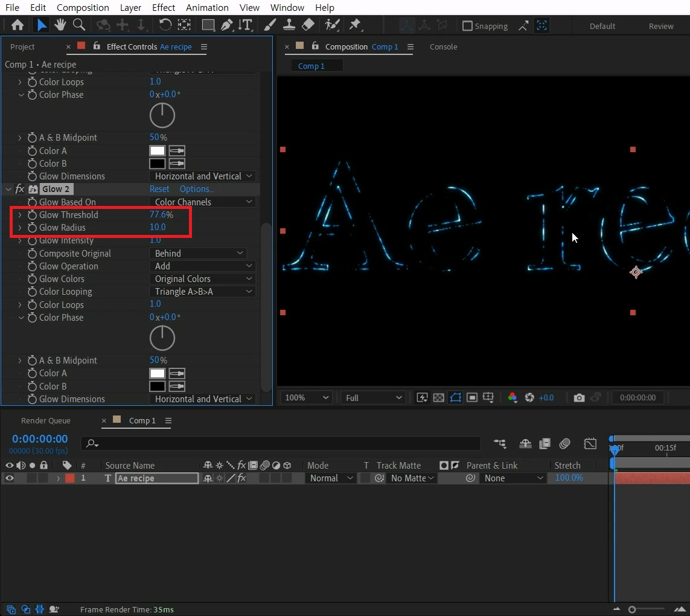Toggle Region of Interest button
The height and width of the screenshot is (616, 690).
coord(471,397)
